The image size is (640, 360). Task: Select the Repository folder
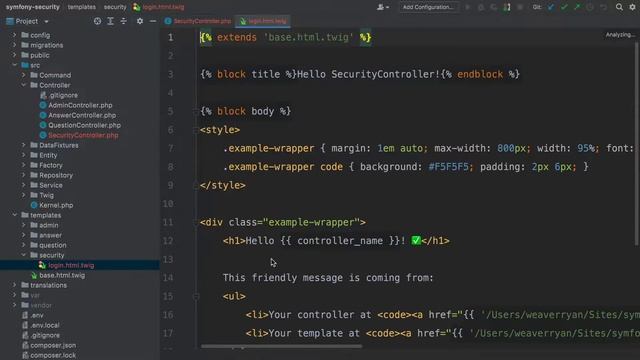(56, 175)
